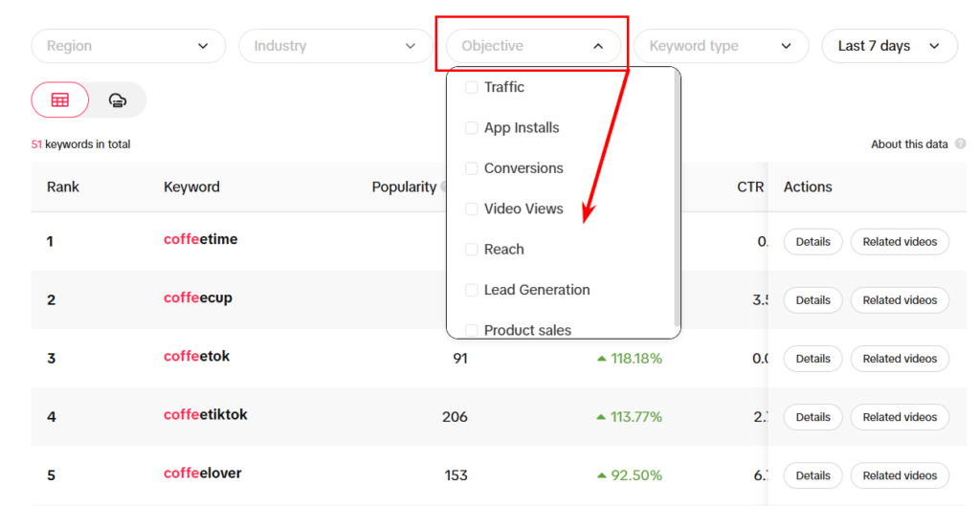Click the coffeetiktok keyword link
This screenshot has width=980, height=506.
pyautogui.click(x=206, y=415)
